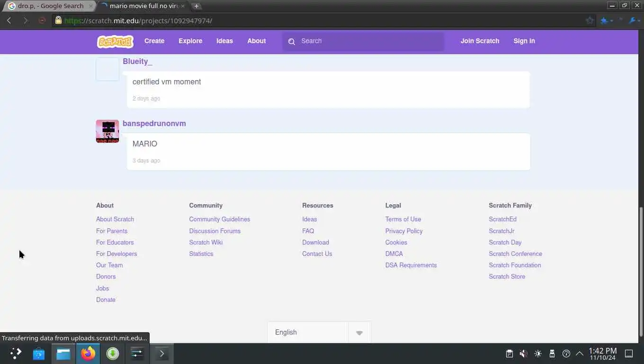Open the Scratch Foundation link
Viewport: 644px width, 364px height.
pyautogui.click(x=515, y=265)
